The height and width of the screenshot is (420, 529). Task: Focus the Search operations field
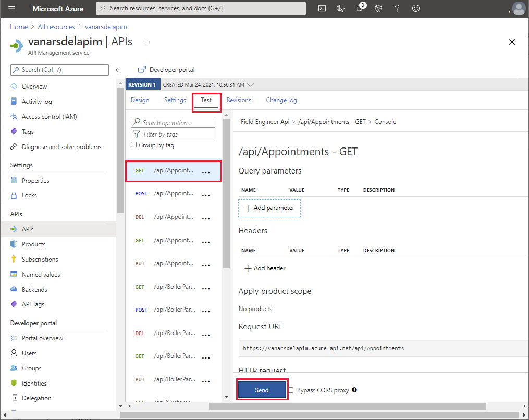click(x=173, y=122)
